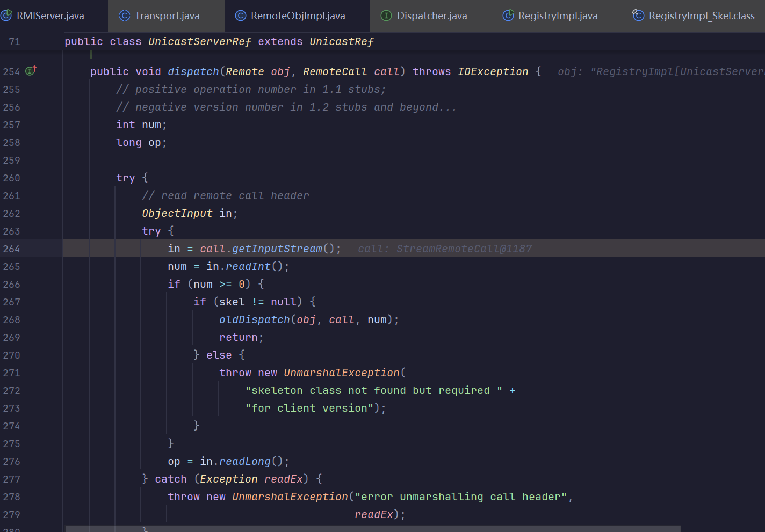Click the "skeleton class not found but required" string
The width and height of the screenshot is (765, 532).
click(x=374, y=390)
